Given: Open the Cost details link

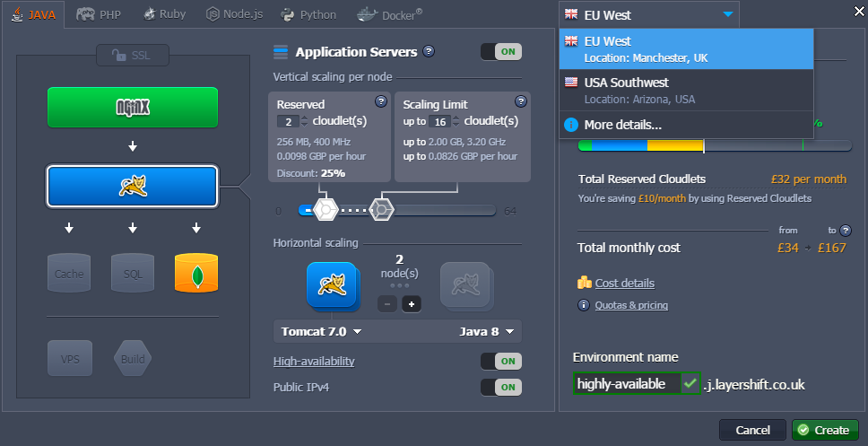Looking at the screenshot, I should (x=624, y=283).
